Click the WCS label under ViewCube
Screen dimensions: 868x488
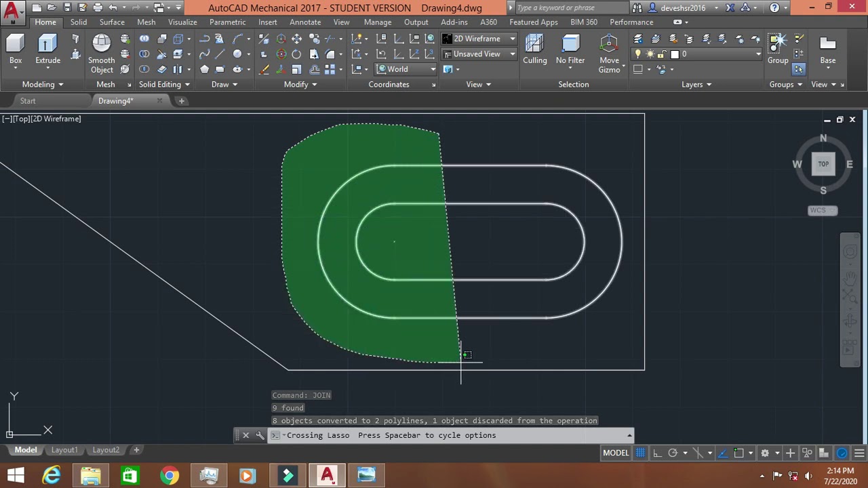click(x=823, y=210)
